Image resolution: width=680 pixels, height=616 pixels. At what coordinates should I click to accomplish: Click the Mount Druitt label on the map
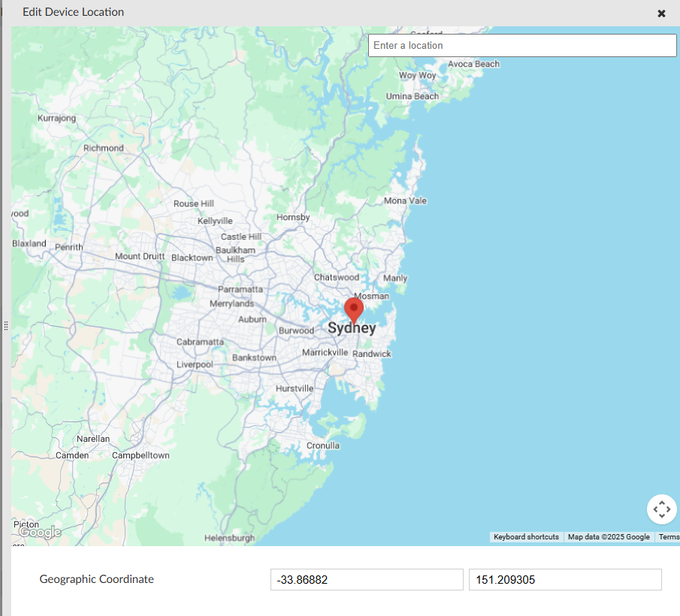[140, 256]
